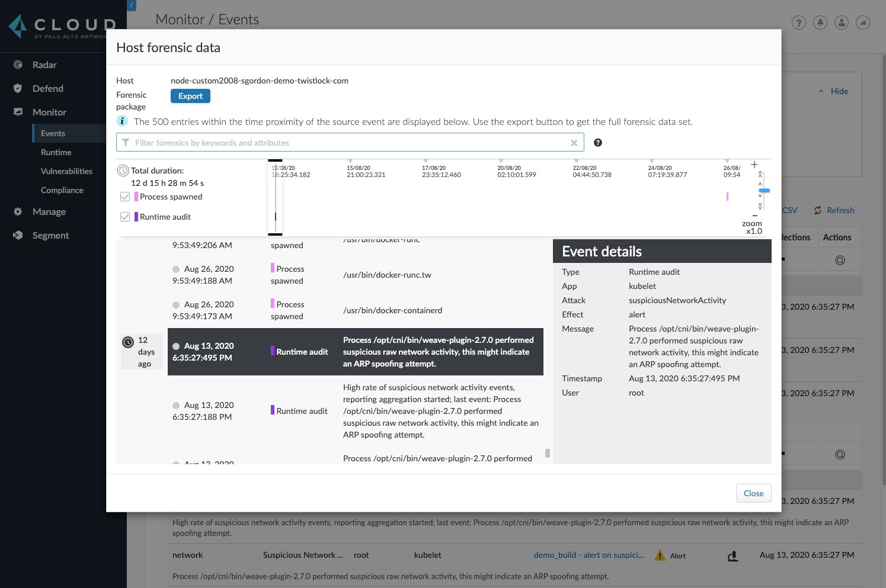Select the 6:35:27:188 PM Runtime audit event
This screenshot has width=886, height=588.
pyautogui.click(x=356, y=411)
